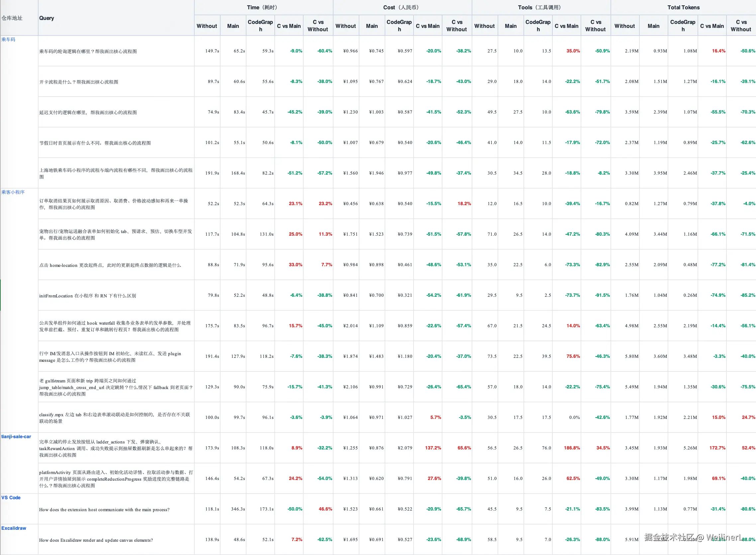Click the red 186.8% tools cell

572,448
